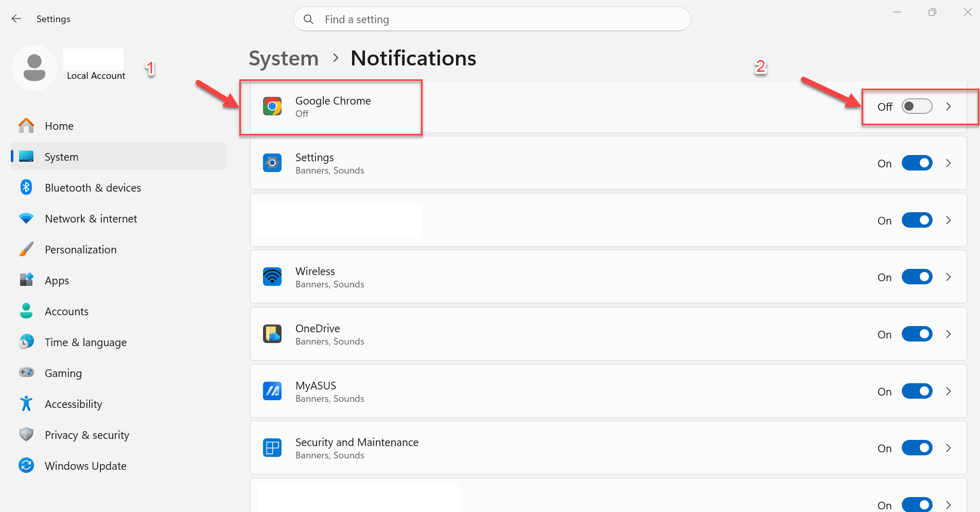980x512 pixels.
Task: Click the Security and Maintenance icon
Action: (272, 448)
